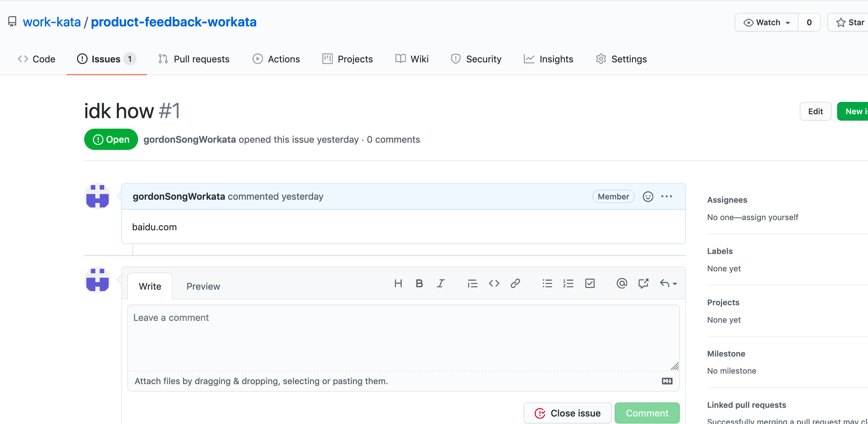Click the Close issue button
Image resolution: width=868 pixels, height=424 pixels.
tap(567, 413)
